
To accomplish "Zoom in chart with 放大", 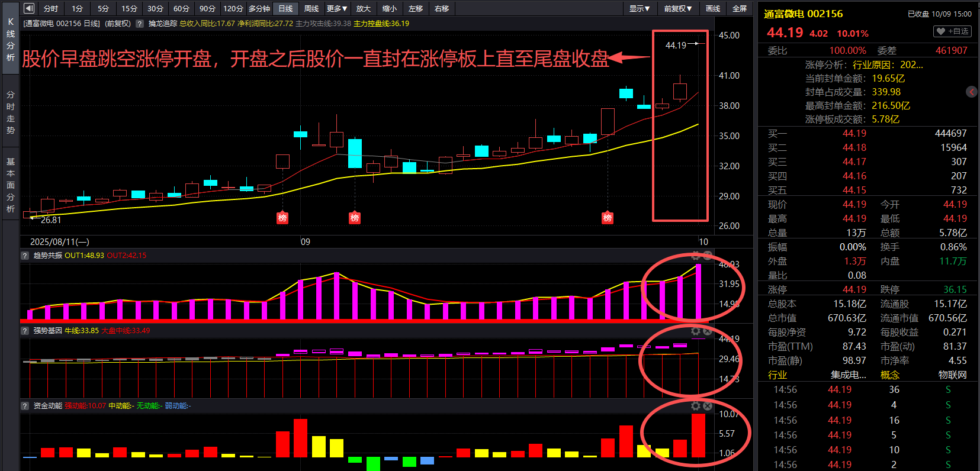I will pos(363,8).
